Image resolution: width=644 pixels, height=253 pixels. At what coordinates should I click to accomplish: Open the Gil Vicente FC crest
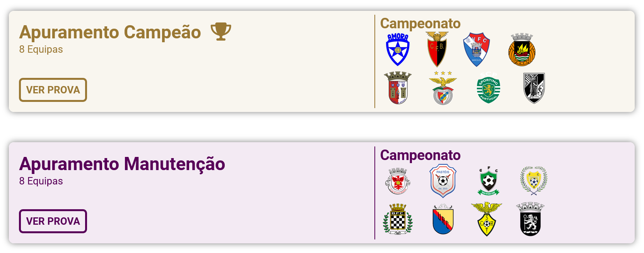pyautogui.click(x=477, y=49)
